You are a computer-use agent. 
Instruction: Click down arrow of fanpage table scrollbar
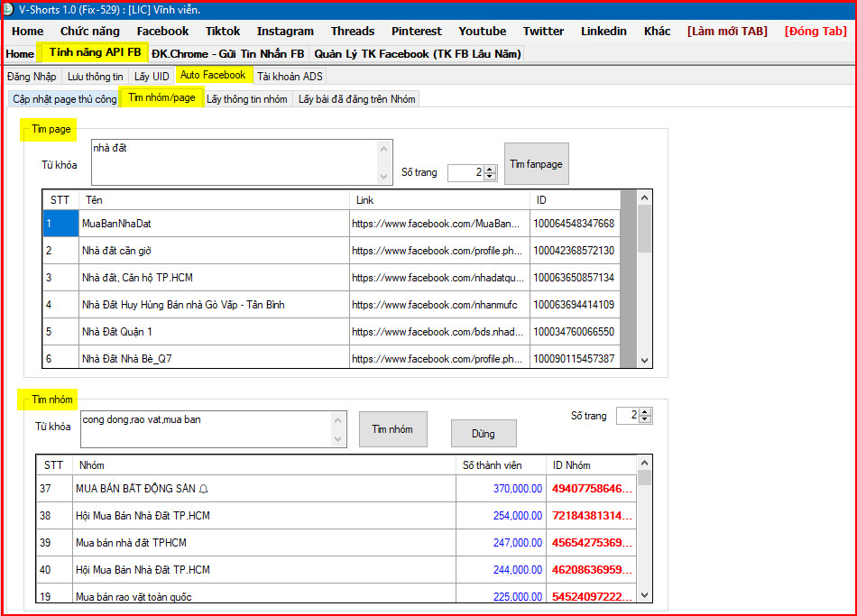click(644, 360)
